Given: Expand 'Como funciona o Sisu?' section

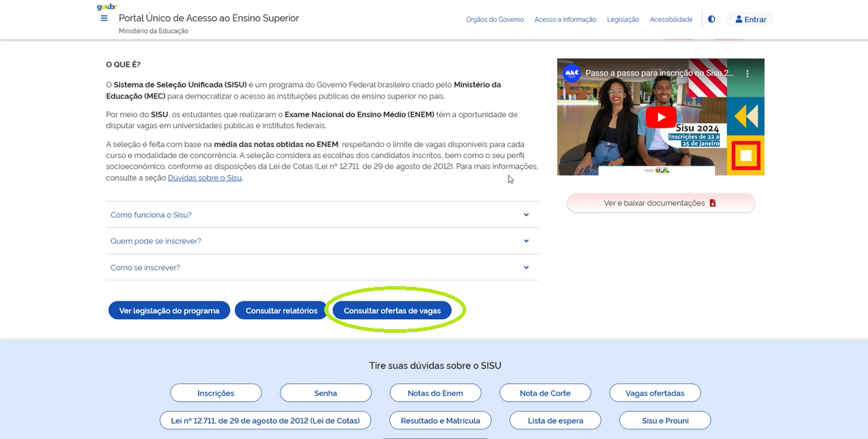Looking at the screenshot, I should click(322, 215).
